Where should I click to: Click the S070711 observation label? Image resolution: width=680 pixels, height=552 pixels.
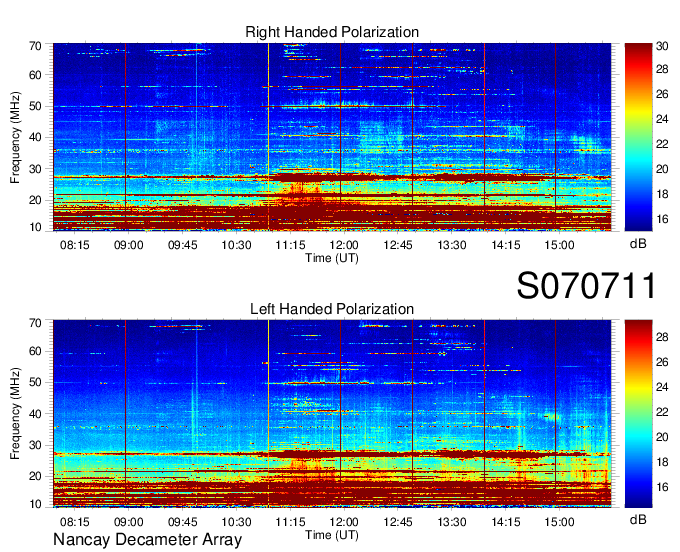(586, 286)
